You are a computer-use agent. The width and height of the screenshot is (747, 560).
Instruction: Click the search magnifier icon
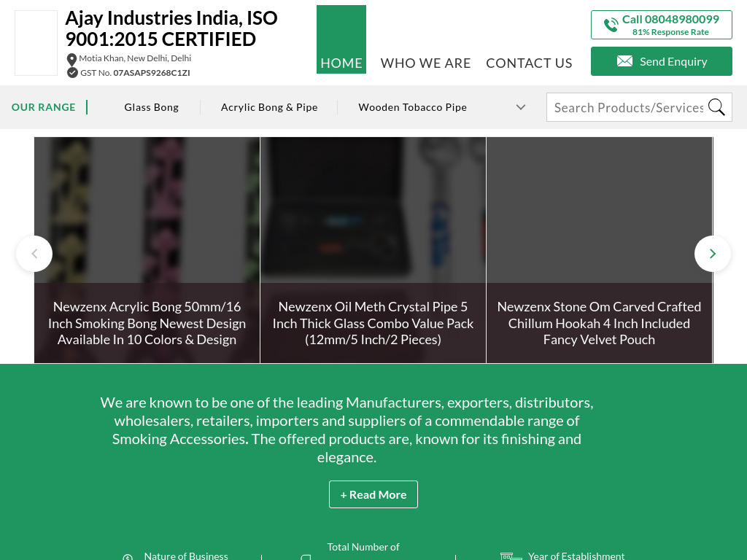coord(716,107)
